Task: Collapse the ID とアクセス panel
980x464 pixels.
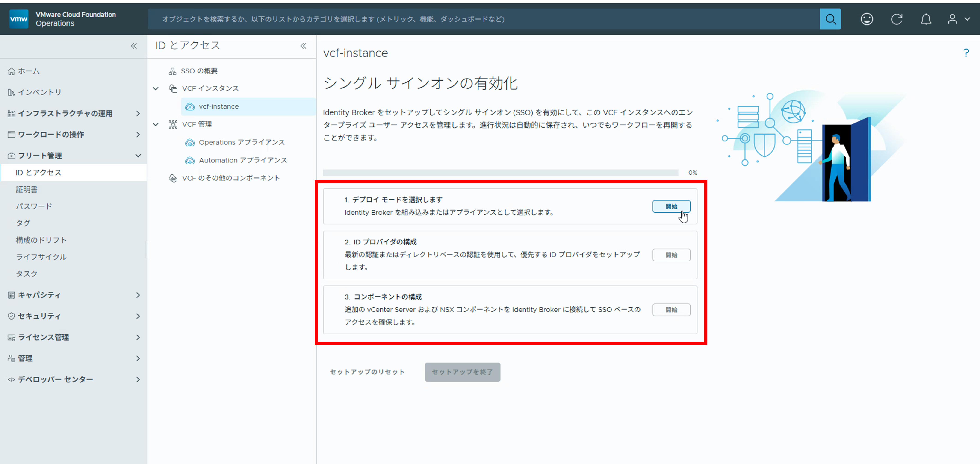Action: click(304, 46)
